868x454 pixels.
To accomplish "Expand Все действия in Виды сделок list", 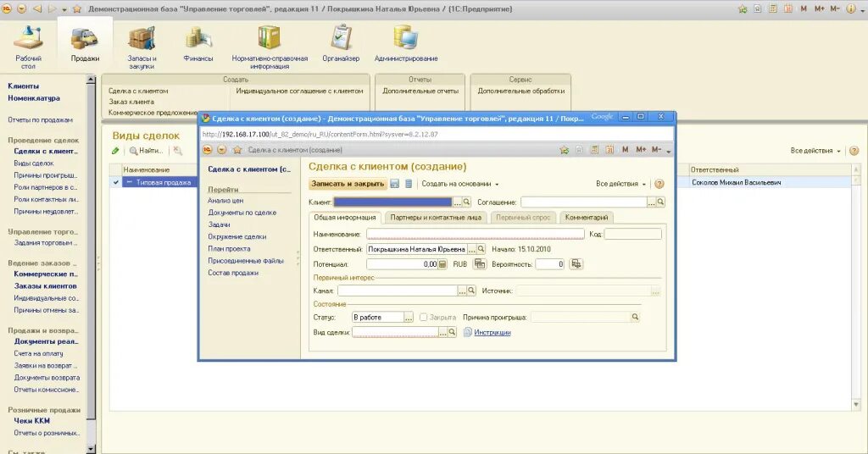I will point(815,151).
